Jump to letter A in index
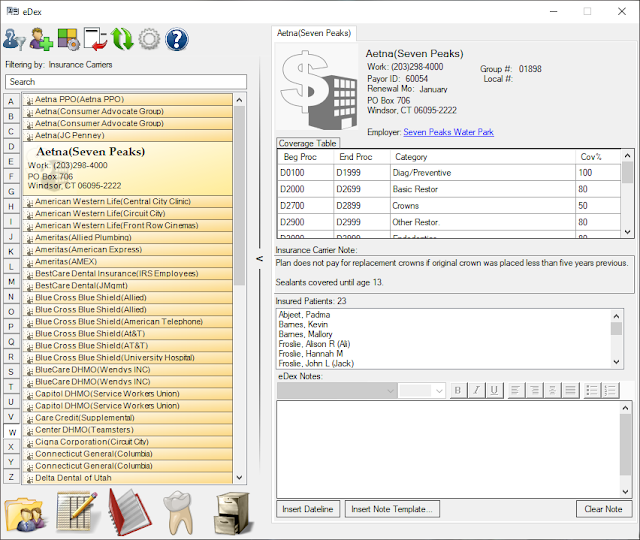Image resolution: width=640 pixels, height=540 pixels. [11, 101]
